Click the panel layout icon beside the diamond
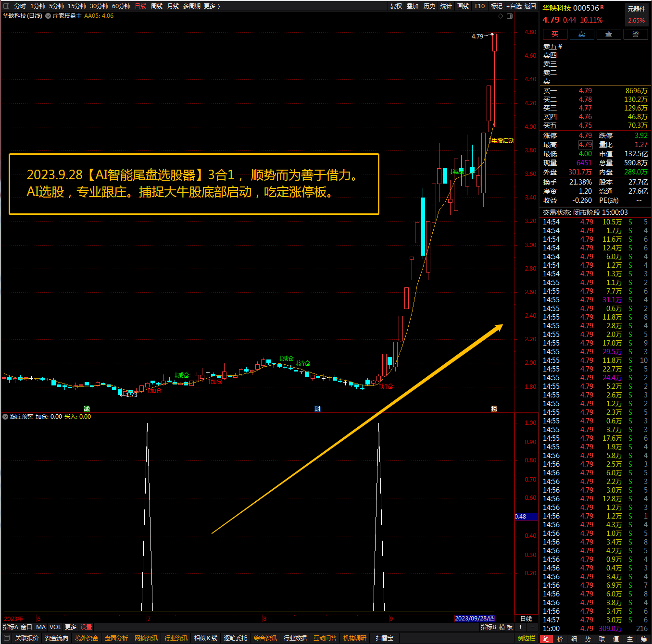The height and width of the screenshot is (644, 652). [510, 16]
